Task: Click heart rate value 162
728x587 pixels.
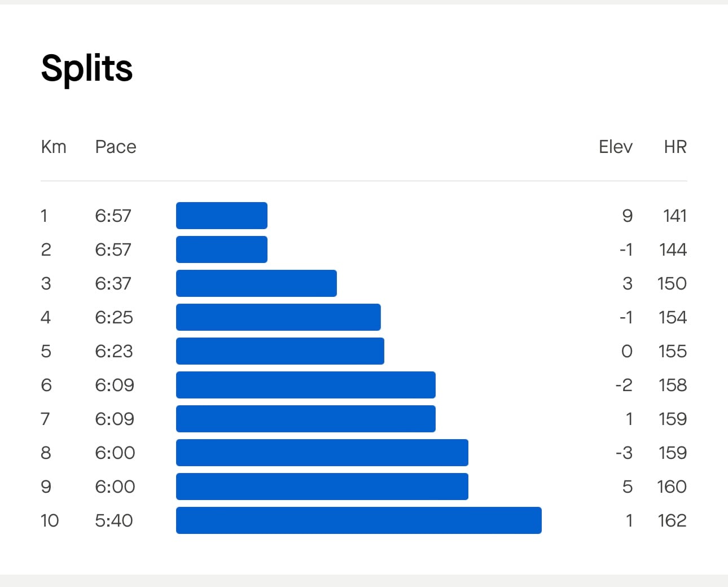Action: pyautogui.click(x=672, y=520)
